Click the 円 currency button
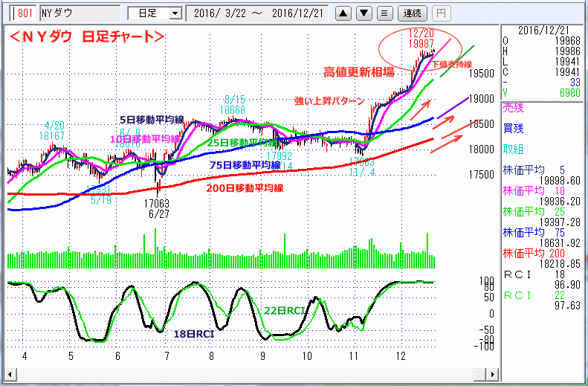This screenshot has width=588, height=386. coord(440,13)
